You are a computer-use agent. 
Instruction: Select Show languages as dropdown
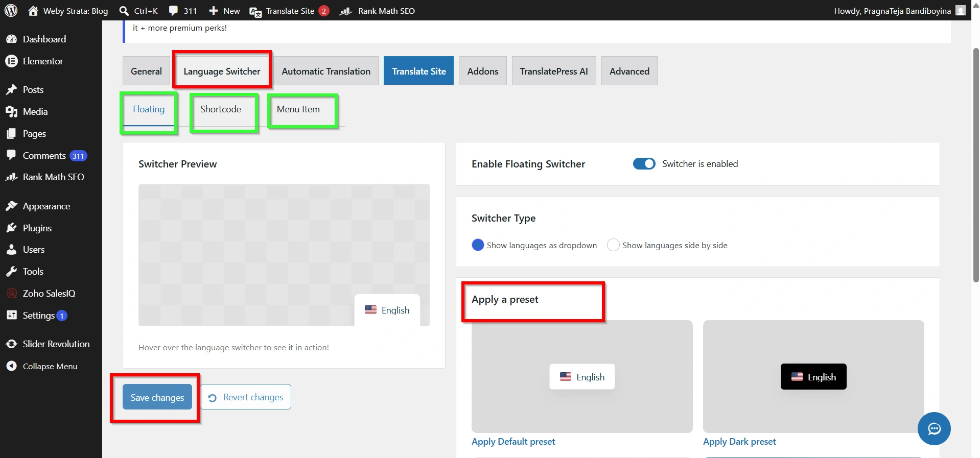[478, 245]
